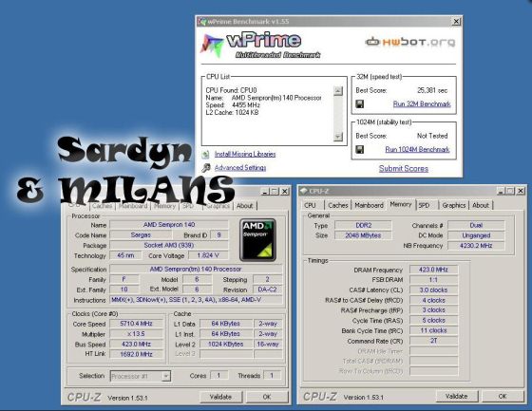Screen dimensions: 532x411
Task: Click Submit Scores link
Action: (404, 169)
